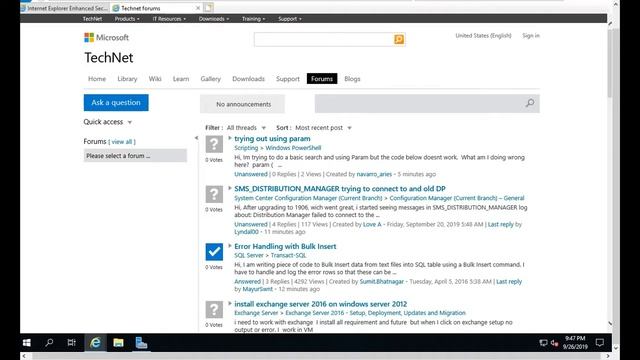Open Products menu in top bar
Screen dimensions: 640x360
click(x=127, y=19)
